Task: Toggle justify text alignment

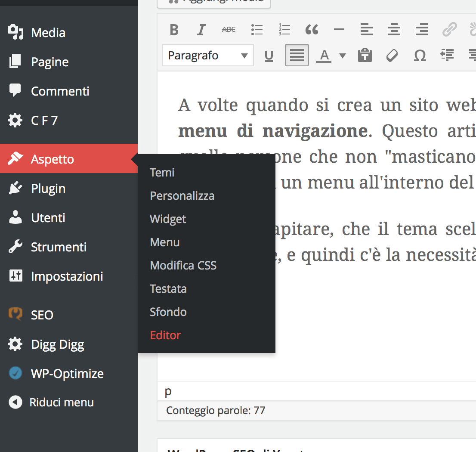Action: [297, 56]
